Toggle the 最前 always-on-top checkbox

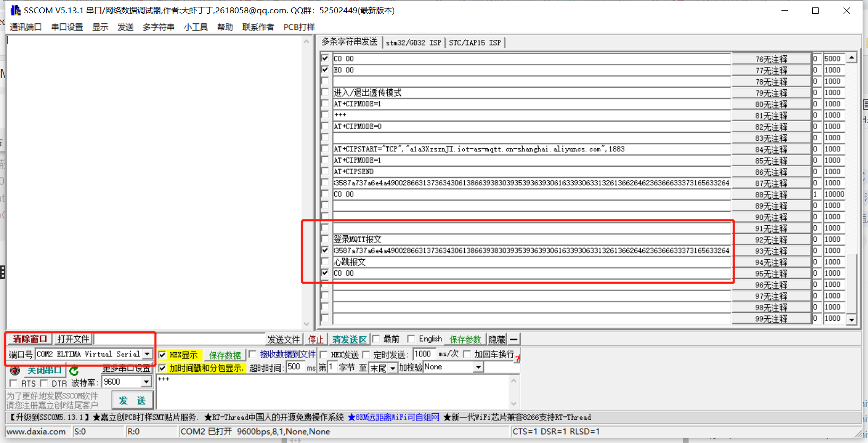[376, 339]
